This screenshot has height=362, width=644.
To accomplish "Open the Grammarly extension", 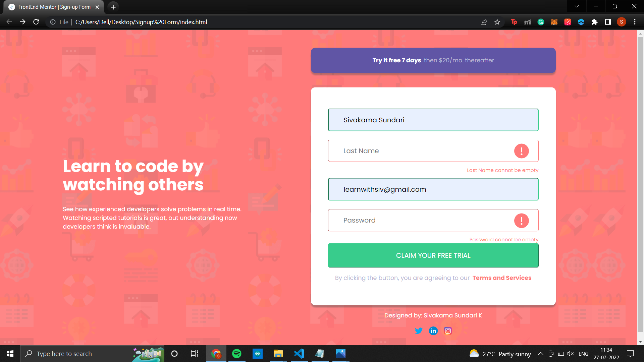I will (x=541, y=22).
